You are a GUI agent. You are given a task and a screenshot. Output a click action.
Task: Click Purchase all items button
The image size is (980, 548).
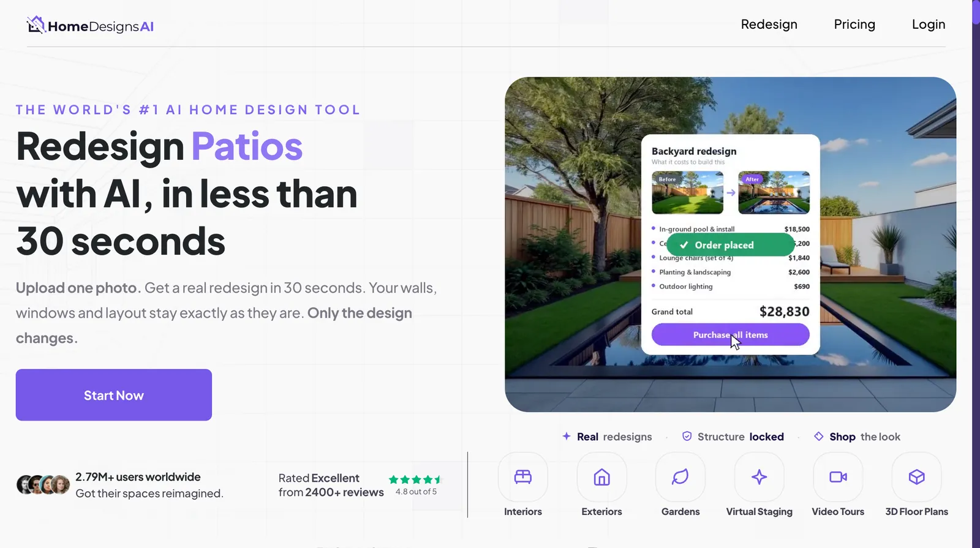(731, 335)
